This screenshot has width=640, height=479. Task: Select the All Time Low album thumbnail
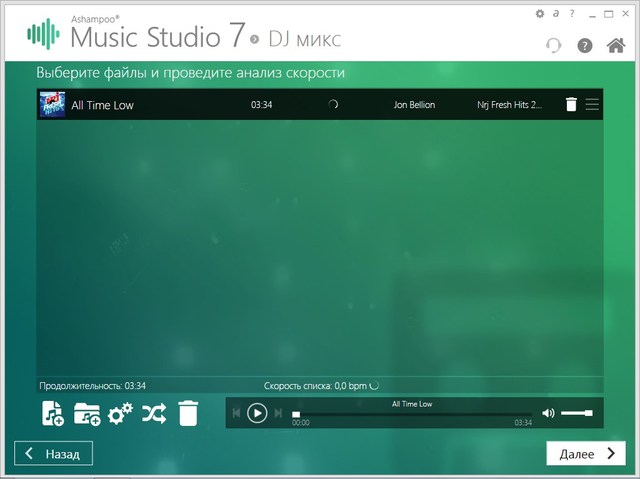click(x=51, y=104)
